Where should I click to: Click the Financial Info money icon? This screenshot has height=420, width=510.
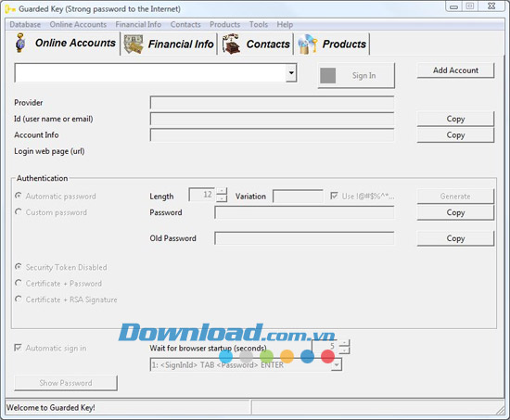point(134,45)
